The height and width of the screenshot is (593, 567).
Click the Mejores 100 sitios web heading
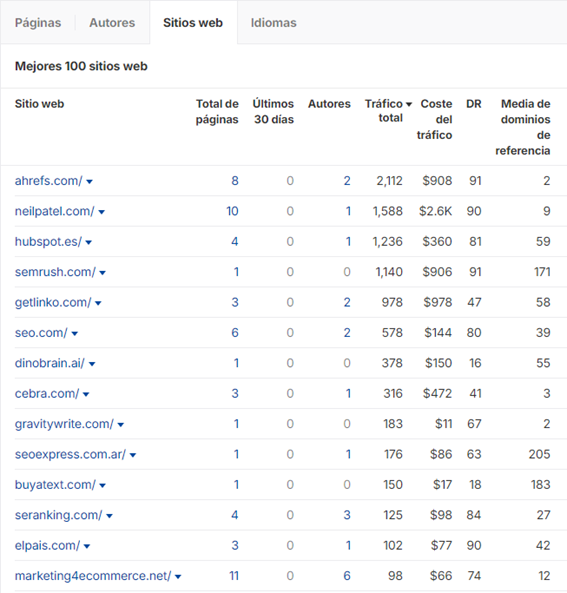81,66
